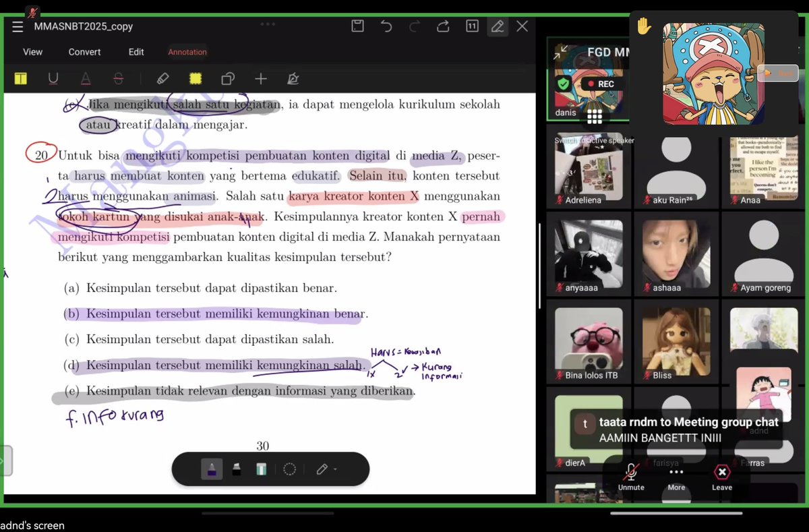Click the plus add icon
This screenshot has width=809, height=532.
point(261,79)
